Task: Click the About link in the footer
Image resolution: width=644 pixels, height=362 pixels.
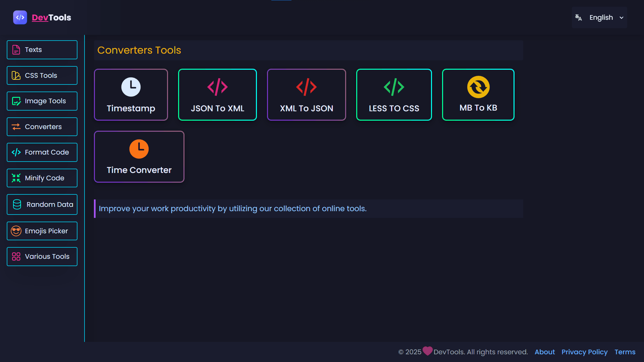Action: point(544,352)
